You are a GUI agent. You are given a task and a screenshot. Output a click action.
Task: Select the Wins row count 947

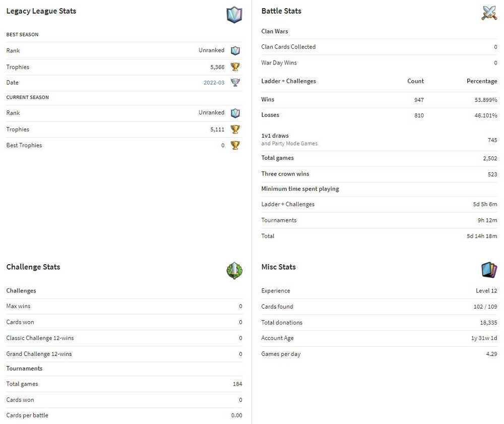point(419,100)
